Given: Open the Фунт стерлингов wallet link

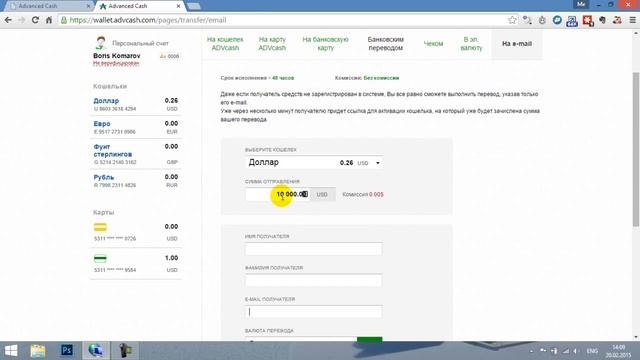Looking at the screenshot, I should pos(113,151).
